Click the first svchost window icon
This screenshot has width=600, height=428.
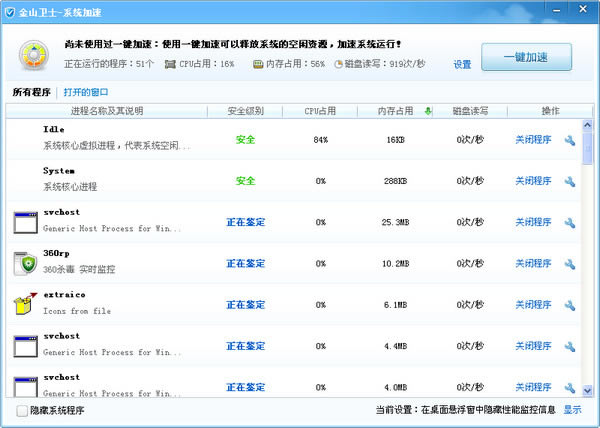click(x=25, y=222)
